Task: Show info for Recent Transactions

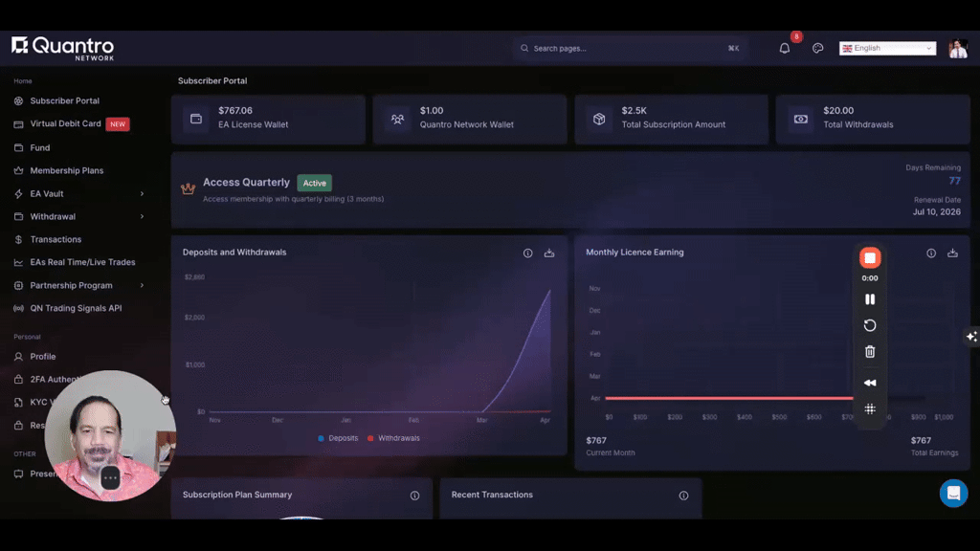Action: click(x=683, y=496)
